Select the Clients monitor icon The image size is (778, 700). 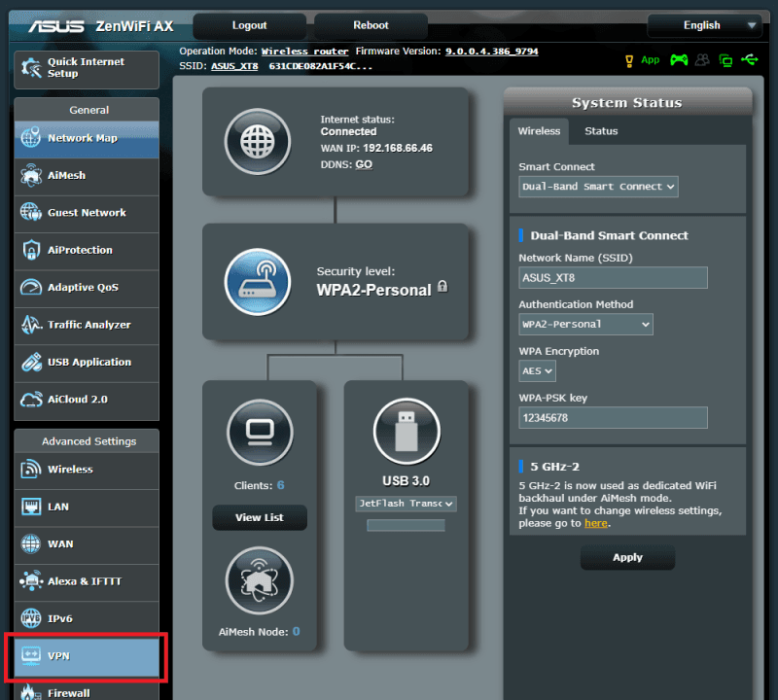point(260,430)
